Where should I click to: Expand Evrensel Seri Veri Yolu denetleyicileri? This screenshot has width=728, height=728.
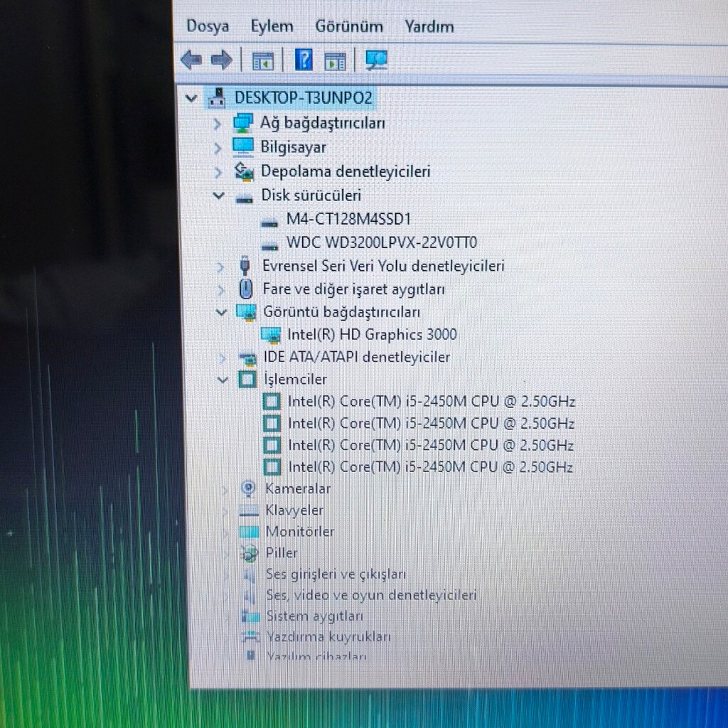220,267
